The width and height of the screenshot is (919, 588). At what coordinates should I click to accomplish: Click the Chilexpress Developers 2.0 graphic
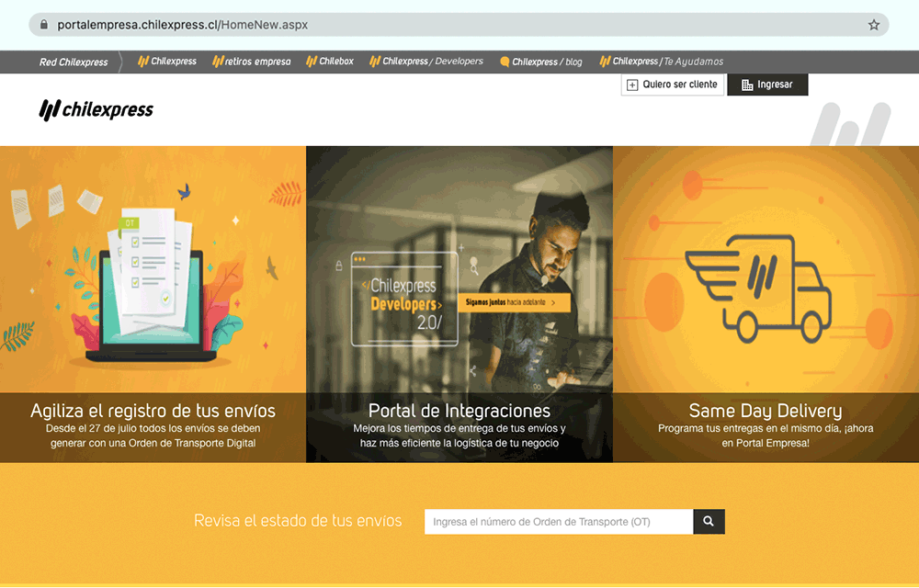[404, 300]
